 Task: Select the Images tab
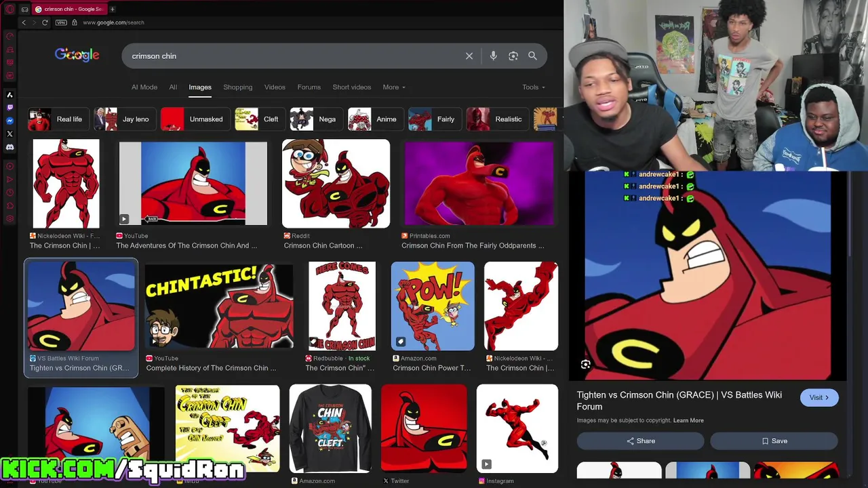[x=200, y=87]
